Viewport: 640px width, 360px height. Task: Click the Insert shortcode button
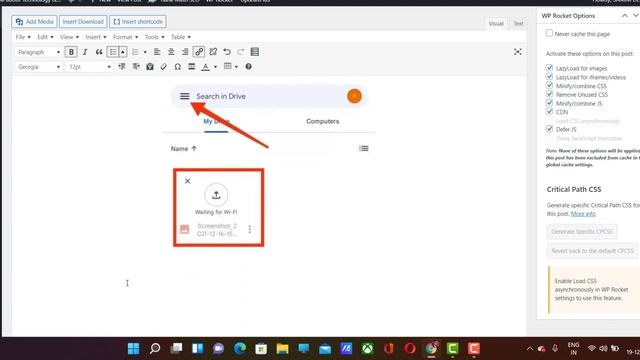(x=138, y=22)
